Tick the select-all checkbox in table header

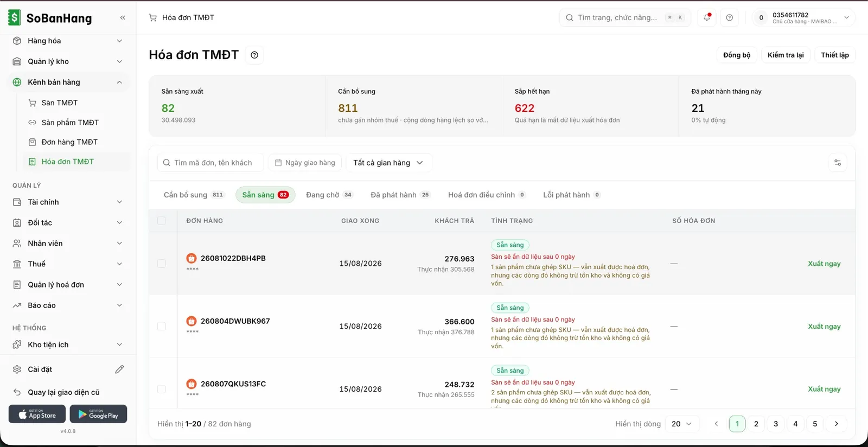coord(162,221)
